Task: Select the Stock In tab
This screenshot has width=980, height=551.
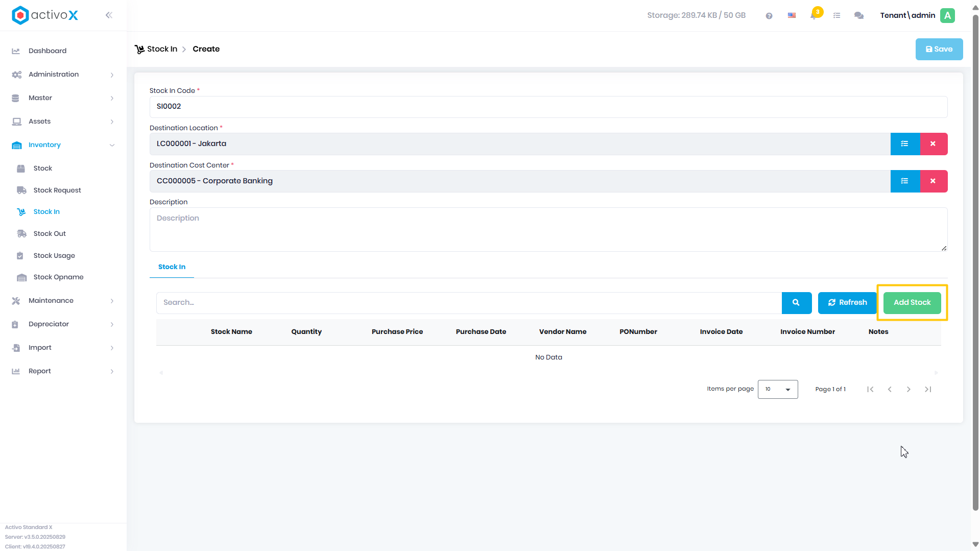Action: click(x=172, y=267)
